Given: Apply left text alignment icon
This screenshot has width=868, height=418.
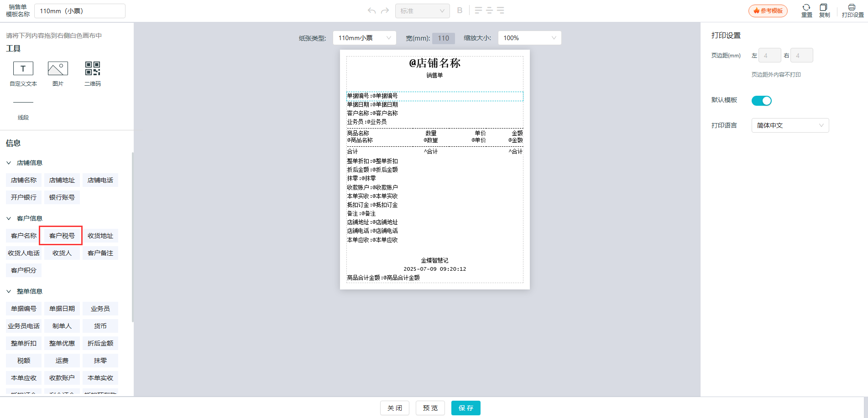Looking at the screenshot, I should pos(478,10).
